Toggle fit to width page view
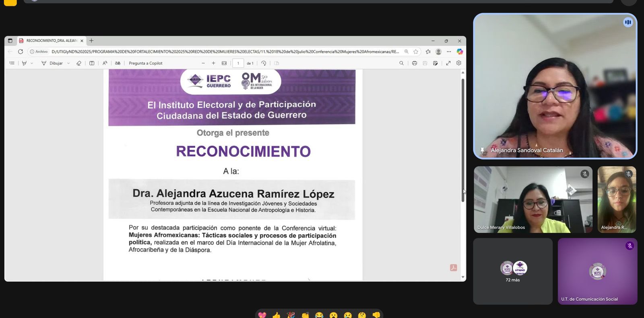Screen dimensions: 644x318 [224, 63]
